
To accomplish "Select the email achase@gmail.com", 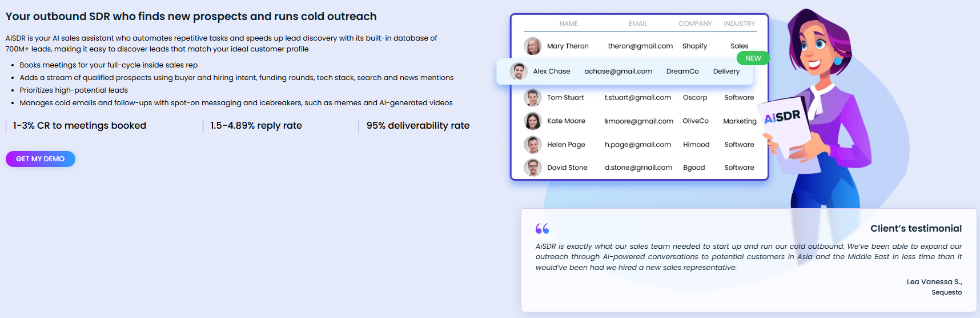I will tap(618, 71).
